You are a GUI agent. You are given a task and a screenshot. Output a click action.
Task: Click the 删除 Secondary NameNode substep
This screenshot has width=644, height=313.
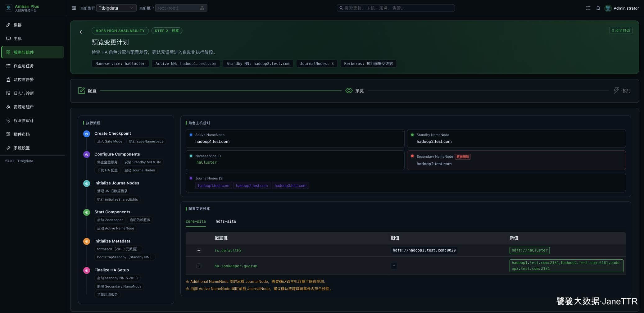point(119,287)
